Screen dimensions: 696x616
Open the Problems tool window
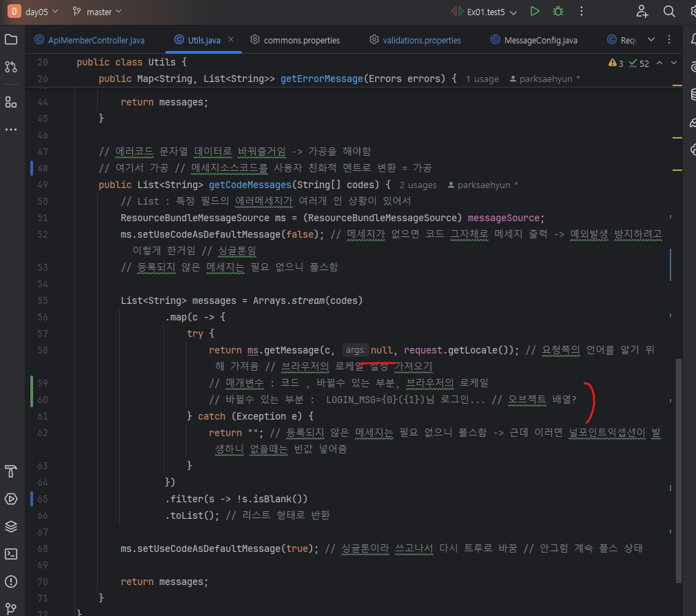click(11, 582)
